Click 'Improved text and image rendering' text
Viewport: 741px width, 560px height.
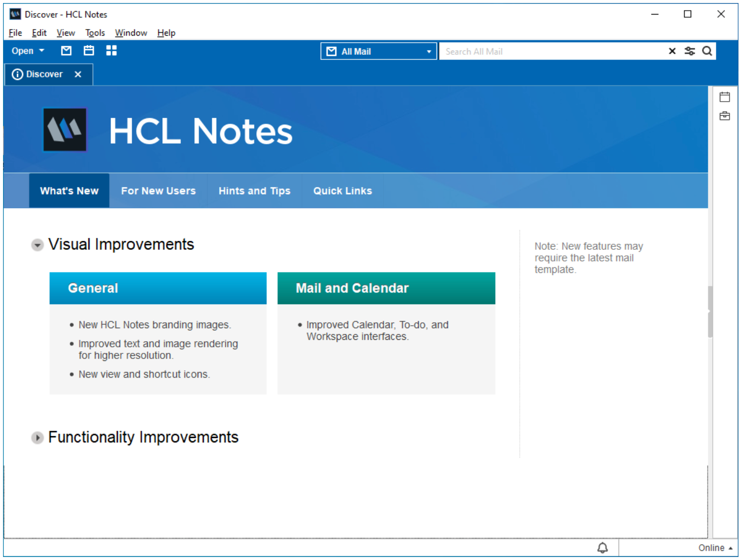click(x=158, y=344)
